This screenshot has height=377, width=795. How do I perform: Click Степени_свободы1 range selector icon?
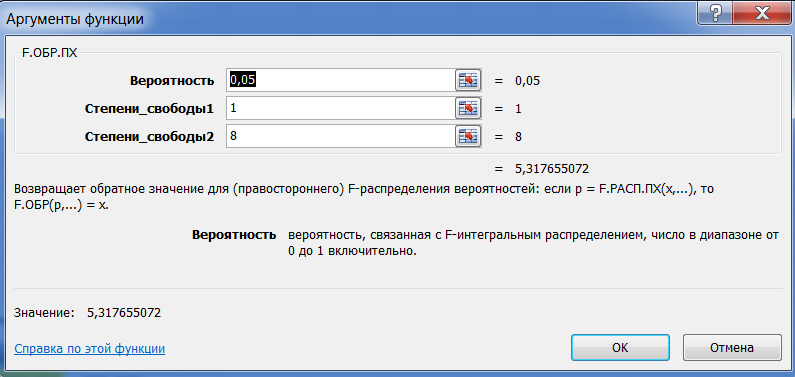pos(468,108)
